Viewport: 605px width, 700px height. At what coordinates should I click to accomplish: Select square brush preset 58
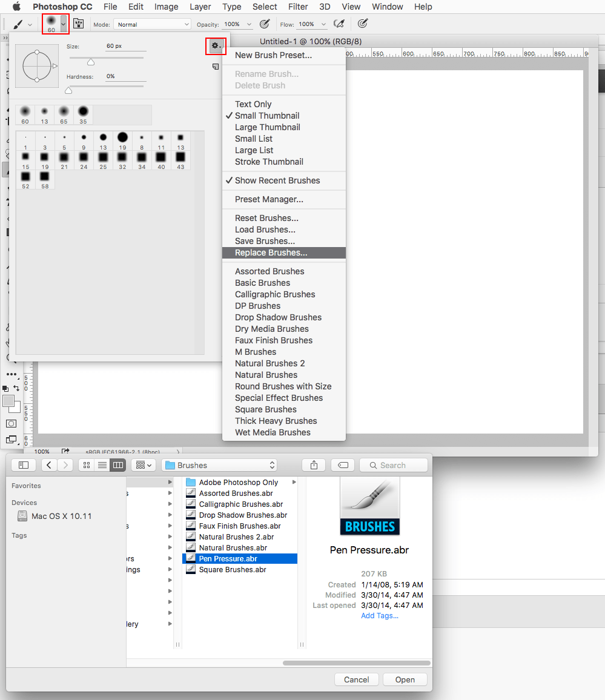45,179
